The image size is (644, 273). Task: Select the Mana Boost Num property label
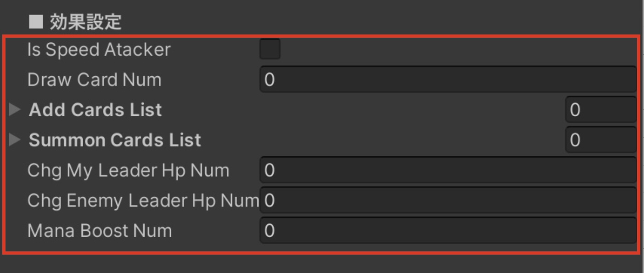(x=99, y=230)
